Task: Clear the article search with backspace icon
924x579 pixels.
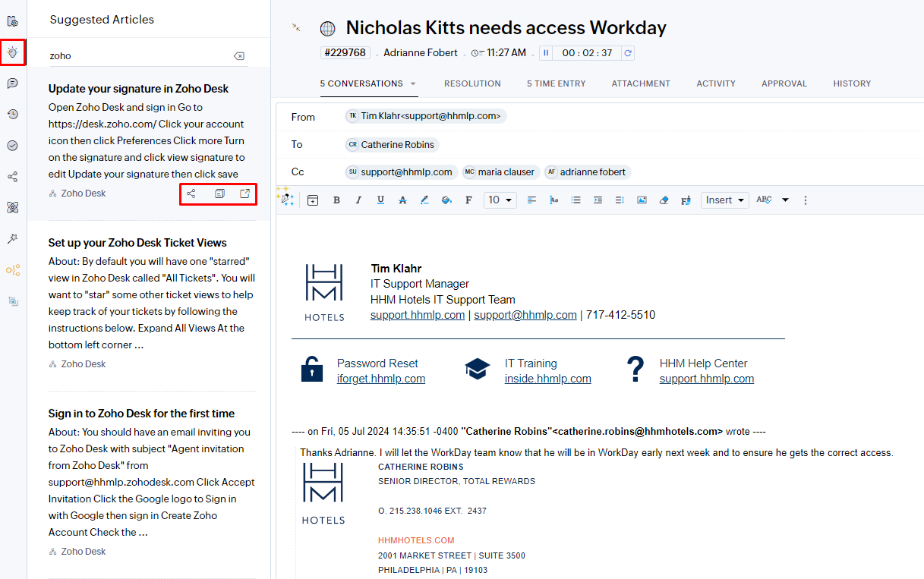Action: [x=238, y=56]
